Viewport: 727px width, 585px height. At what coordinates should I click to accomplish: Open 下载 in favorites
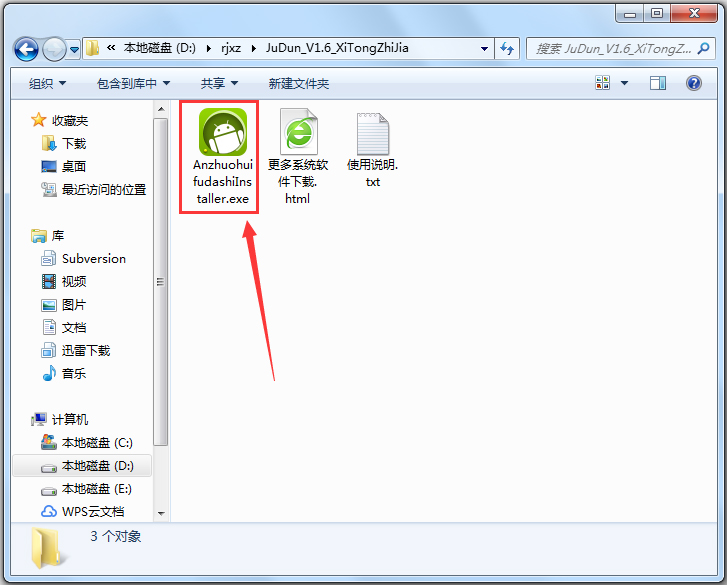(x=74, y=144)
